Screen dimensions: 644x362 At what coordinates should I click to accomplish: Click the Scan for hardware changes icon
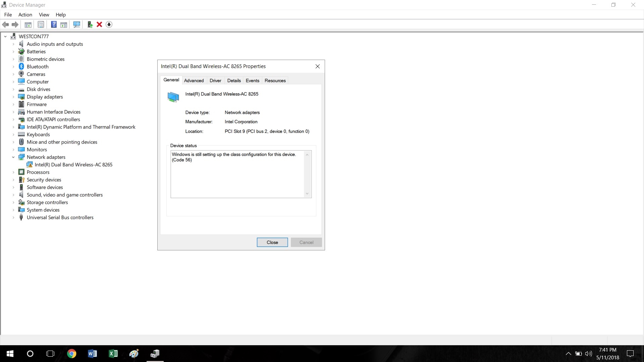pos(77,24)
